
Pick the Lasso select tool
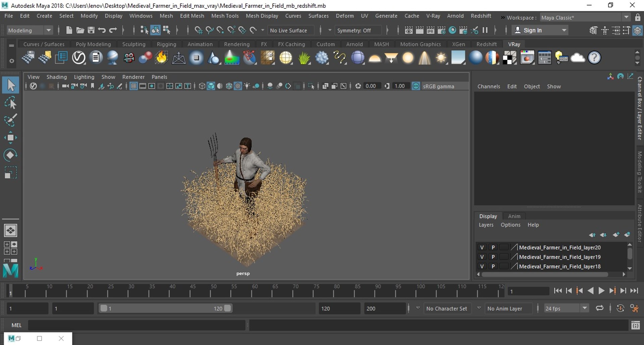click(x=10, y=103)
